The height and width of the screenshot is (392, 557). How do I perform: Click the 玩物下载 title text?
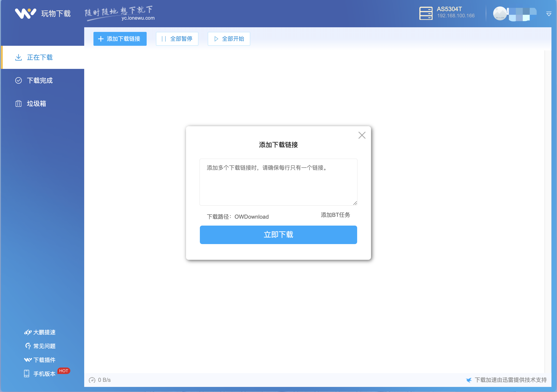click(56, 14)
